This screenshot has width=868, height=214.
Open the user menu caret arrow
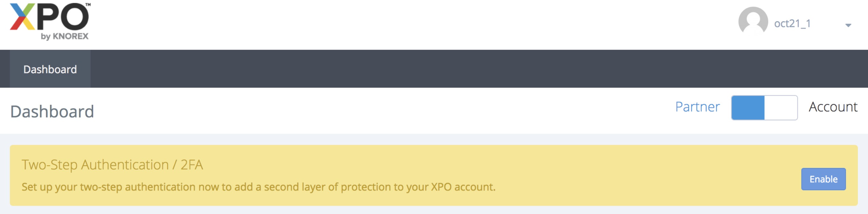(x=848, y=25)
